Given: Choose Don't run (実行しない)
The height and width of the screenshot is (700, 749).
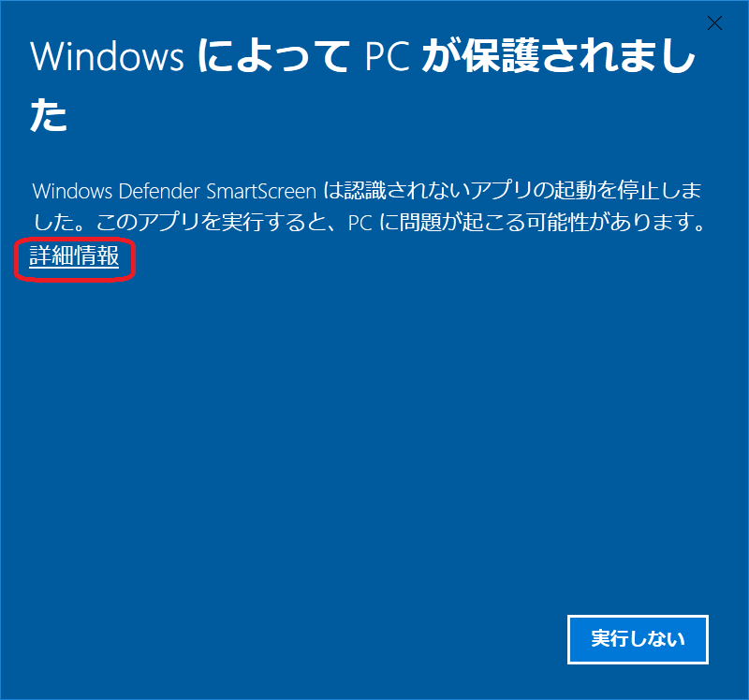Looking at the screenshot, I should tap(638, 639).
